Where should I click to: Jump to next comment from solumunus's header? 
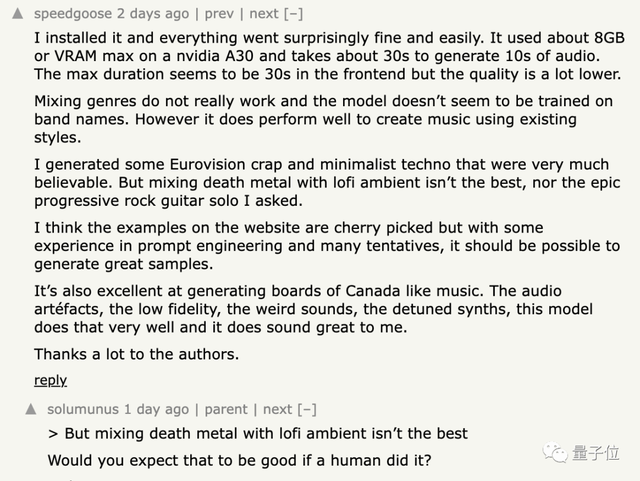tap(277, 409)
